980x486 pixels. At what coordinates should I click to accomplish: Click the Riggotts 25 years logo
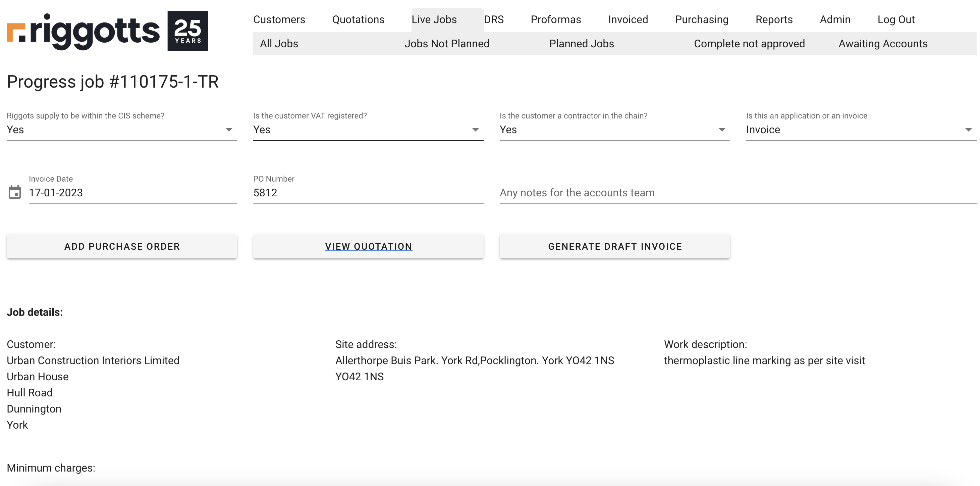pyautogui.click(x=107, y=31)
